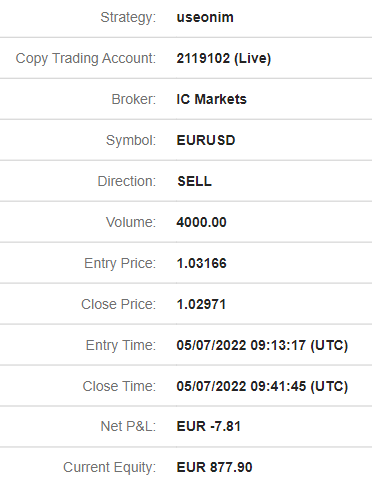The width and height of the screenshot is (372, 487).
Task: Click the volume value 4000.00
Action: click(x=202, y=222)
